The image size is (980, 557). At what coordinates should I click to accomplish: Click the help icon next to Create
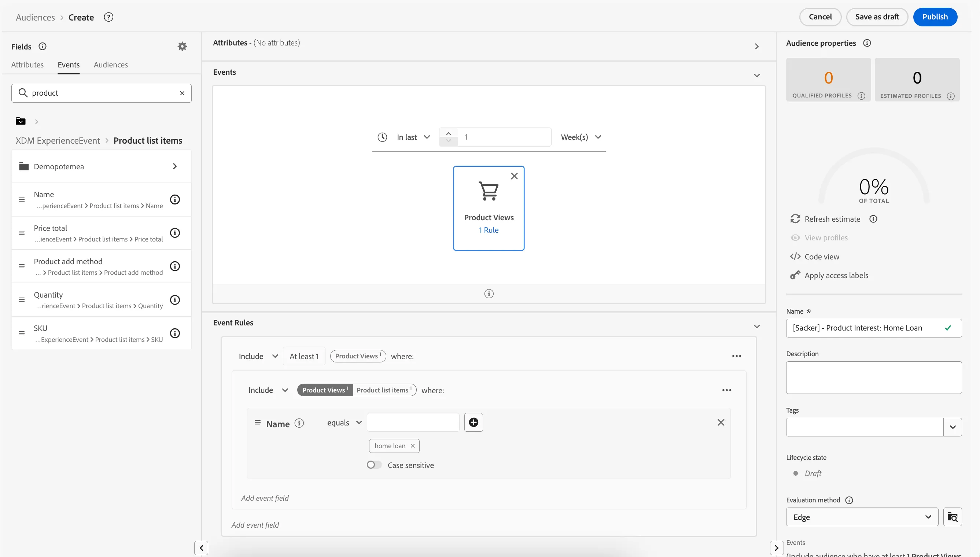click(x=108, y=17)
